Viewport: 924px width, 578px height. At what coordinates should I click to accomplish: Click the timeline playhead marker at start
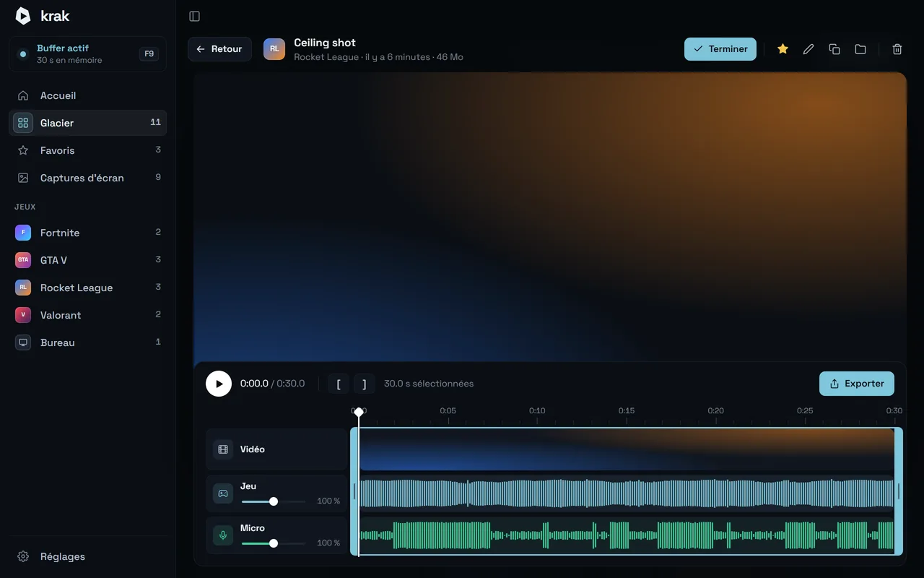pyautogui.click(x=359, y=412)
